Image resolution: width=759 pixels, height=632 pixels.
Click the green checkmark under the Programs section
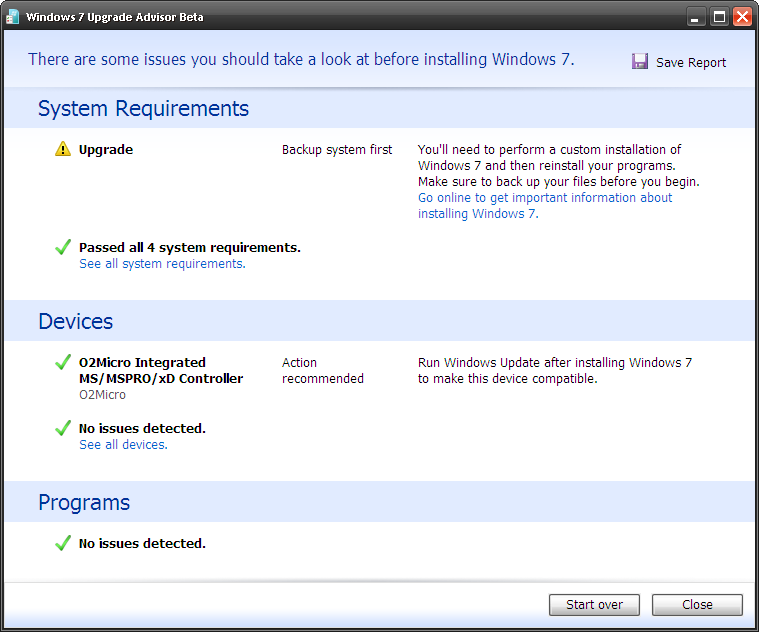coord(63,543)
